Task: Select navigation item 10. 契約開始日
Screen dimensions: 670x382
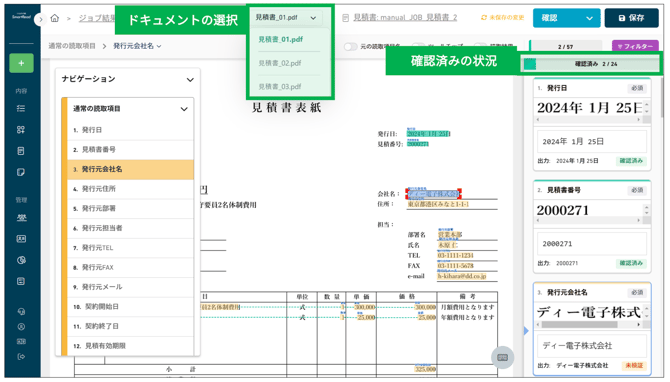Action: tap(131, 307)
